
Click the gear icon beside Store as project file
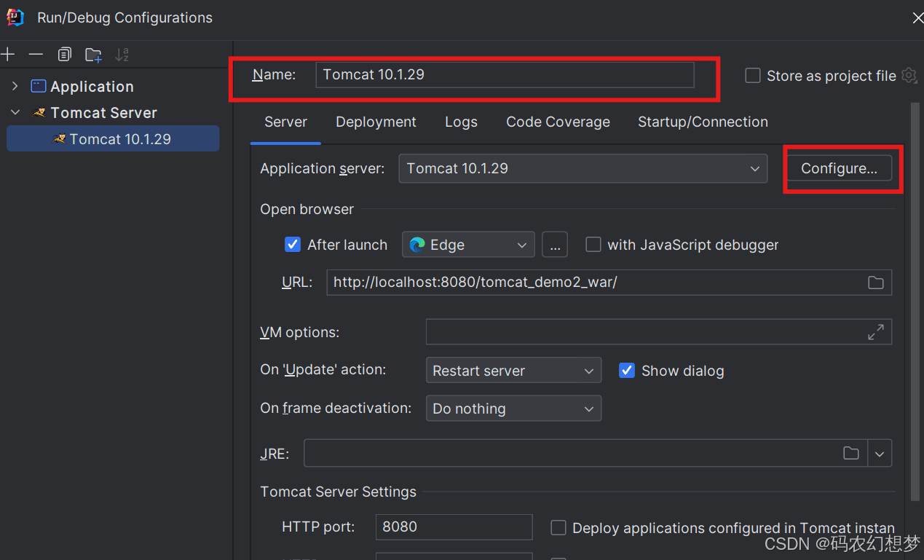[x=909, y=76]
